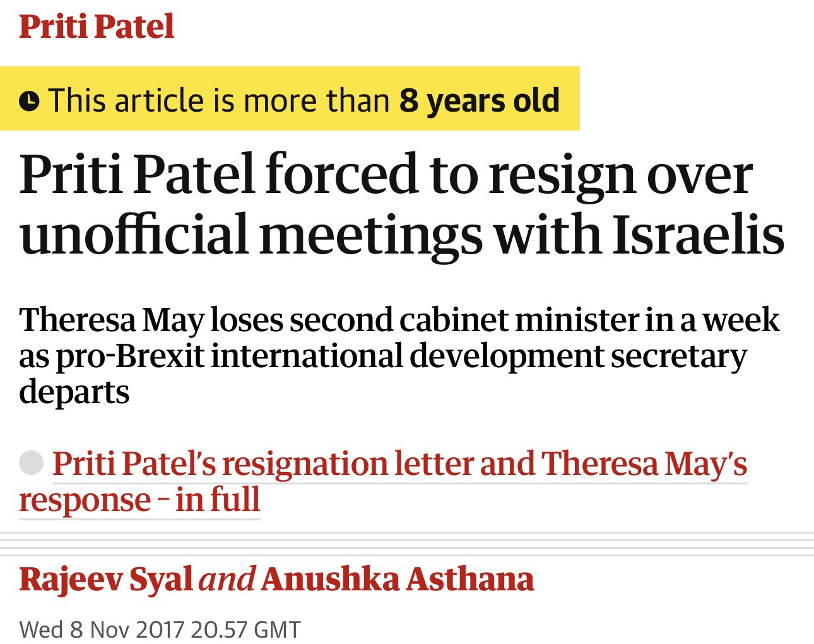814x644 pixels.
Task: Click the striped divider above the byline
Action: pos(407,544)
